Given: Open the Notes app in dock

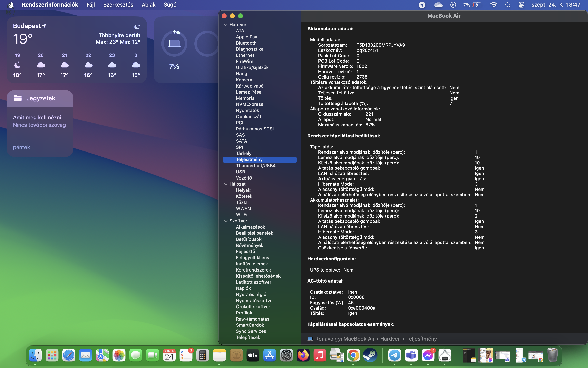Looking at the screenshot, I should [x=219, y=355].
